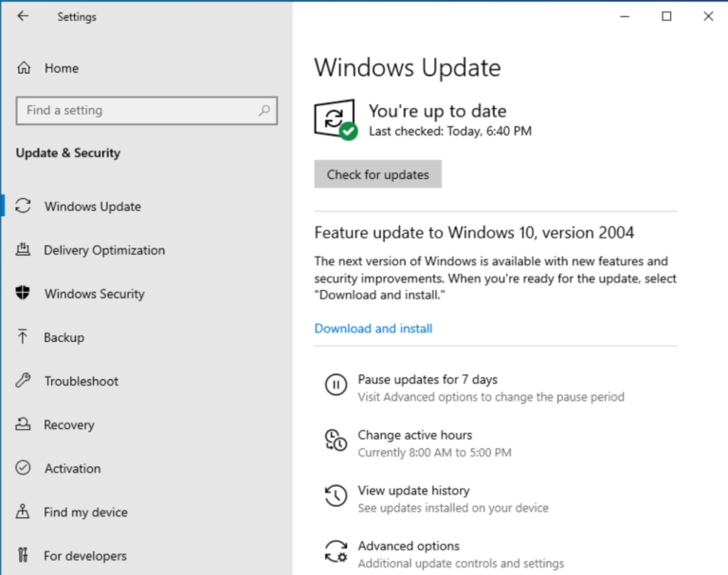Click the Feature update version 2004 heading
Viewport: 728px width, 575px height.
474,232
